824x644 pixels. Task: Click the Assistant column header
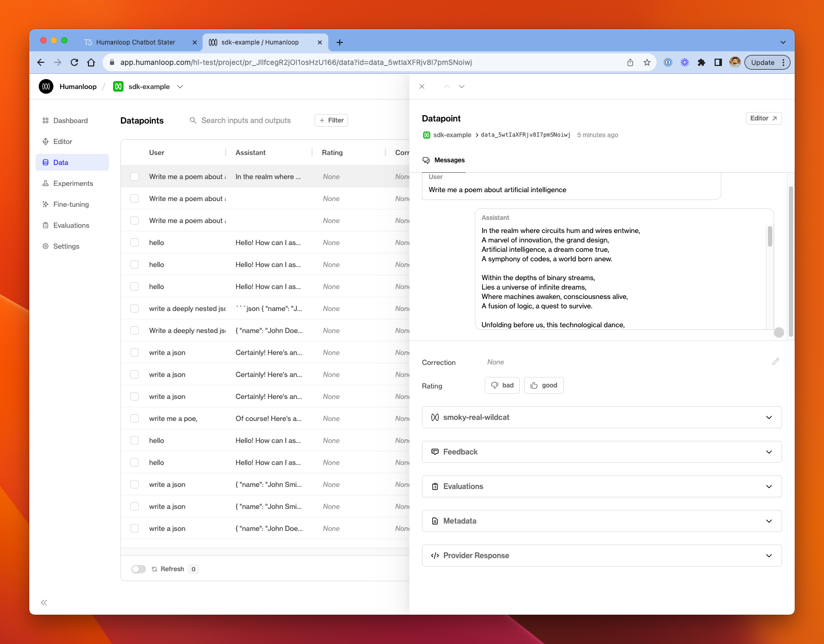(251, 152)
